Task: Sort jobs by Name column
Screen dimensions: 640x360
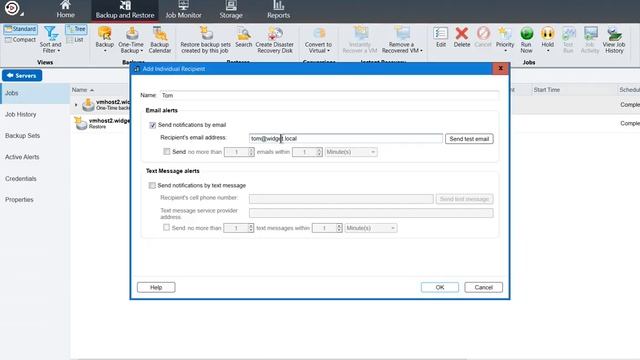Action: click(82, 90)
